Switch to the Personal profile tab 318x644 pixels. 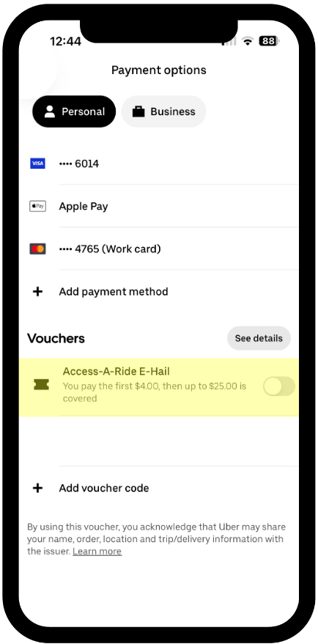74,111
